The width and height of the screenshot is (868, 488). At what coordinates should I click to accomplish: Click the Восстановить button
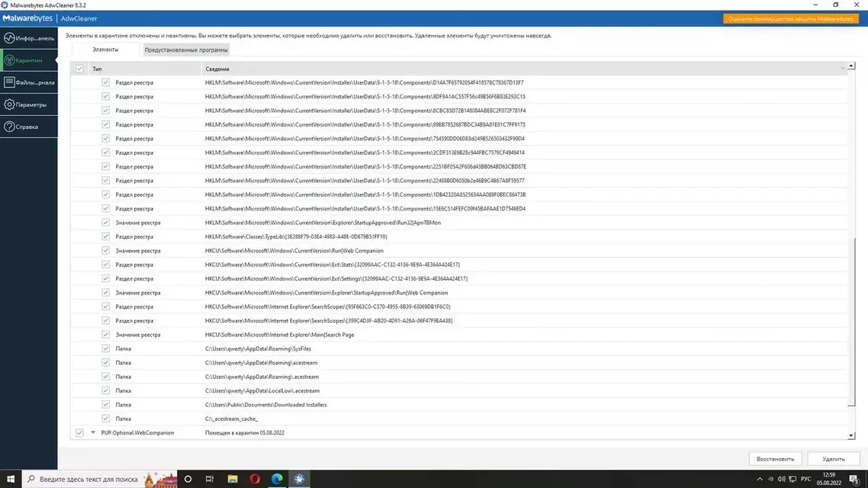pos(775,459)
